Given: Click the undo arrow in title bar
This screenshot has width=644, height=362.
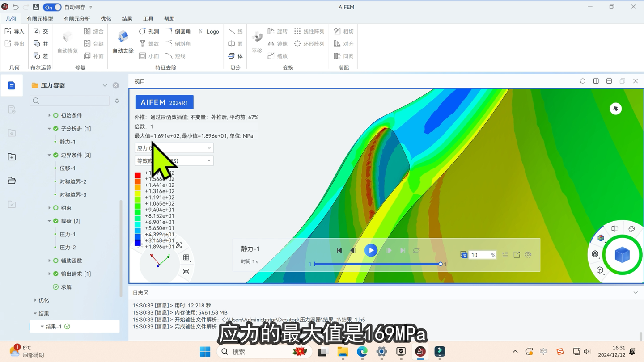Looking at the screenshot, I should click(16, 7).
